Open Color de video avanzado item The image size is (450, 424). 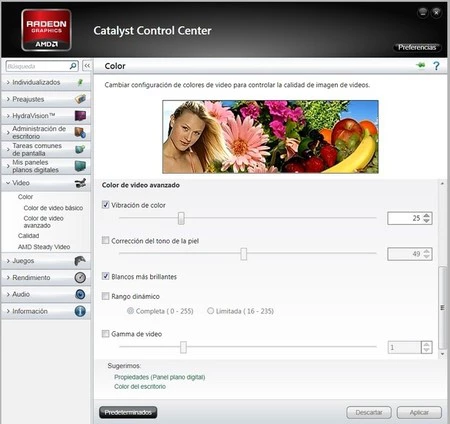pos(43,222)
